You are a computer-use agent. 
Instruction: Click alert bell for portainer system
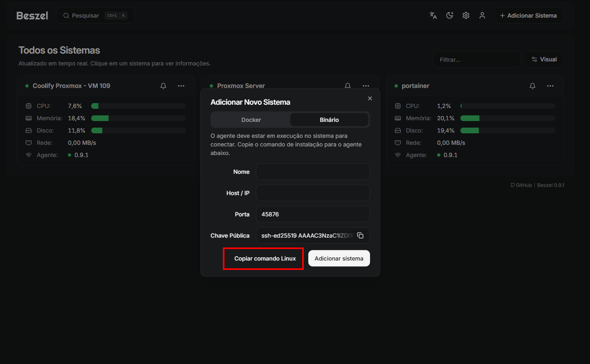click(x=532, y=86)
